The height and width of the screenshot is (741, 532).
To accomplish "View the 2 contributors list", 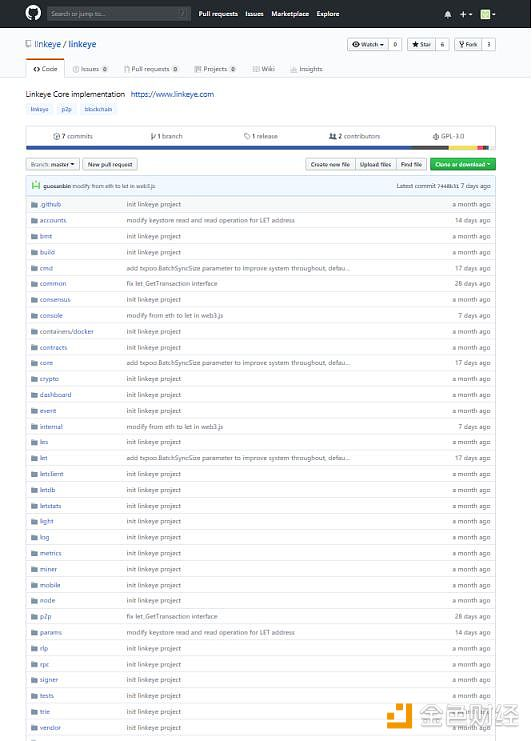I will click(x=354, y=136).
